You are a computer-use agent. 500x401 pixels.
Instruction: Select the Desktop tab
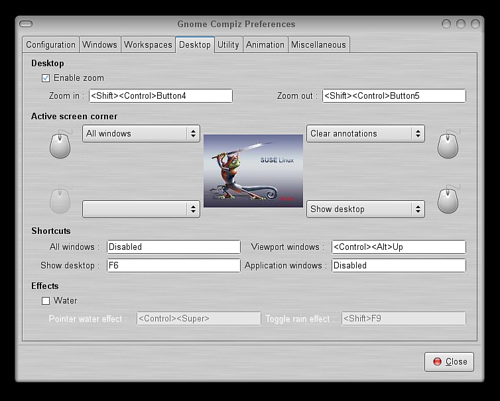point(195,45)
